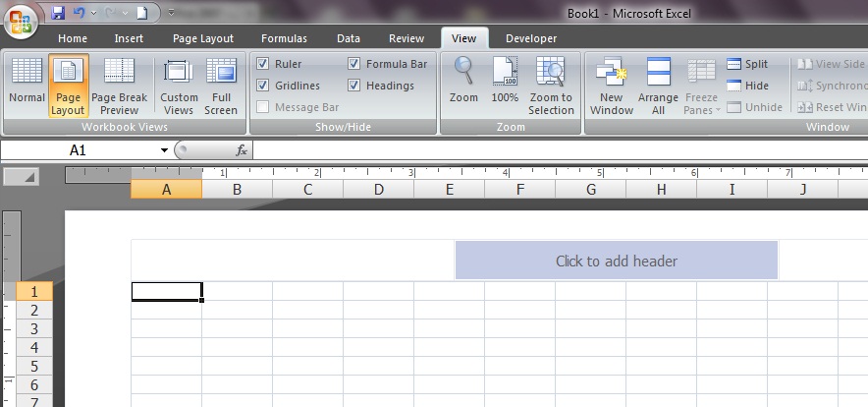868x407 pixels.
Task: Click the left header section box
Action: click(293, 261)
